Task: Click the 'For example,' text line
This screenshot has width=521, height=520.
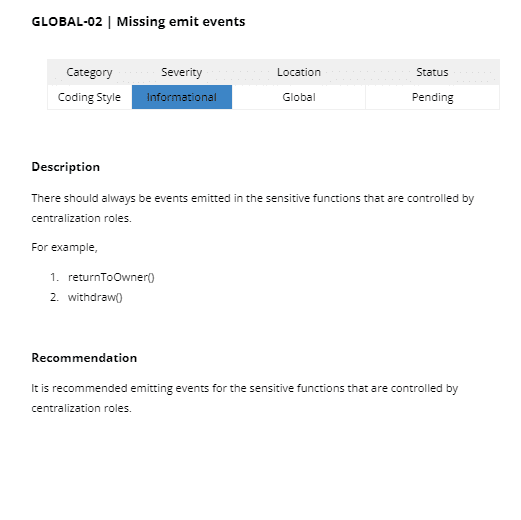Action: click(64, 247)
